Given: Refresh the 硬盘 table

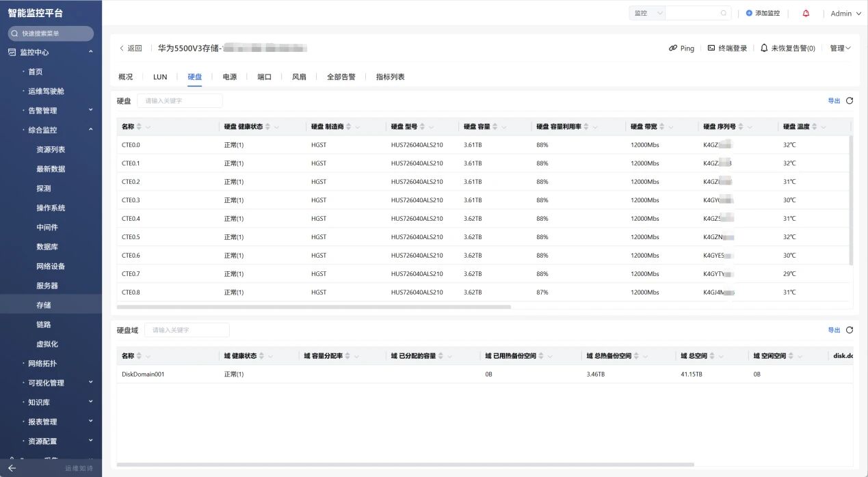Looking at the screenshot, I should coord(850,100).
